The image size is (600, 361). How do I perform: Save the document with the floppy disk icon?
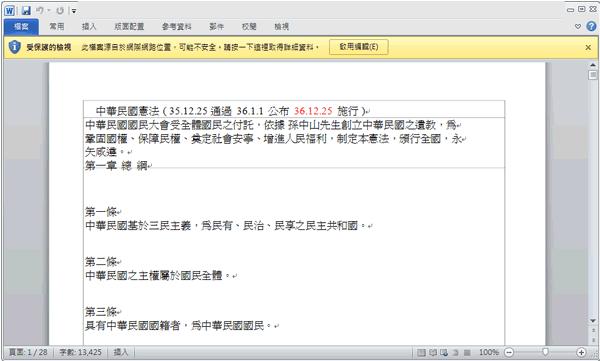(26, 10)
